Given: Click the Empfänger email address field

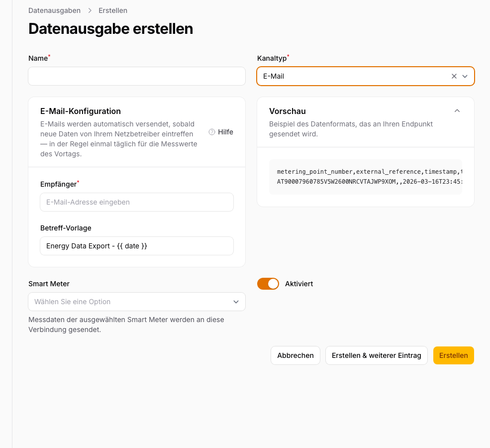Looking at the screenshot, I should 137,202.
